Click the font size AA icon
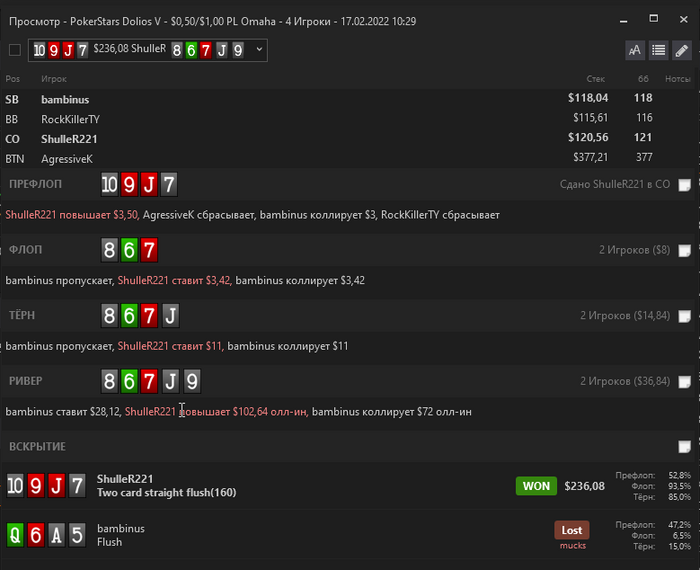This screenshot has height=570, width=700. click(x=635, y=50)
